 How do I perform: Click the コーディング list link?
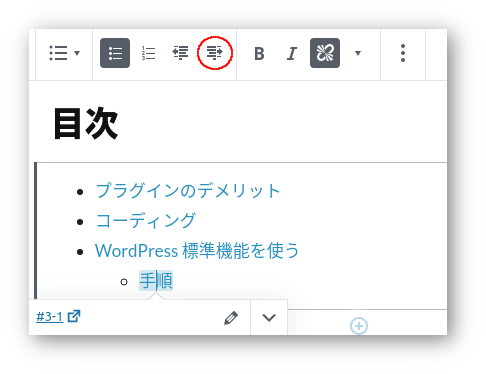(145, 221)
